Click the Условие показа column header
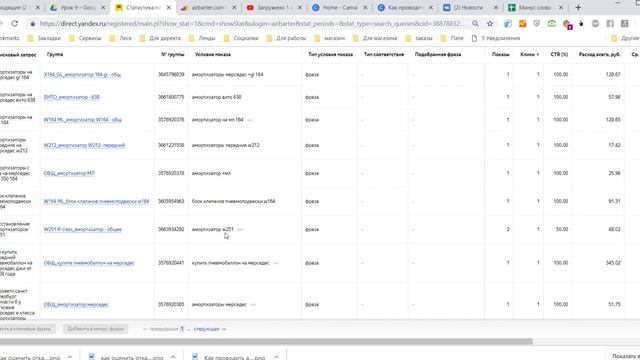Viewport: 640px width, 360px height. coord(213,54)
